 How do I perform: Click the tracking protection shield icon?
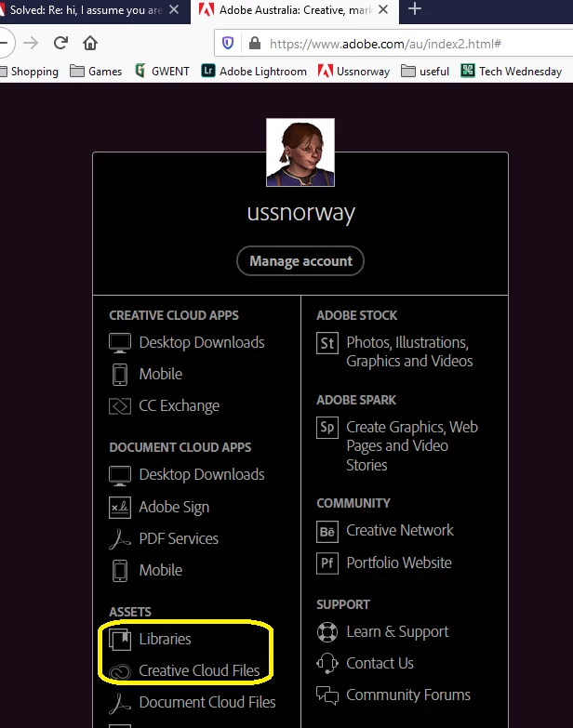228,43
